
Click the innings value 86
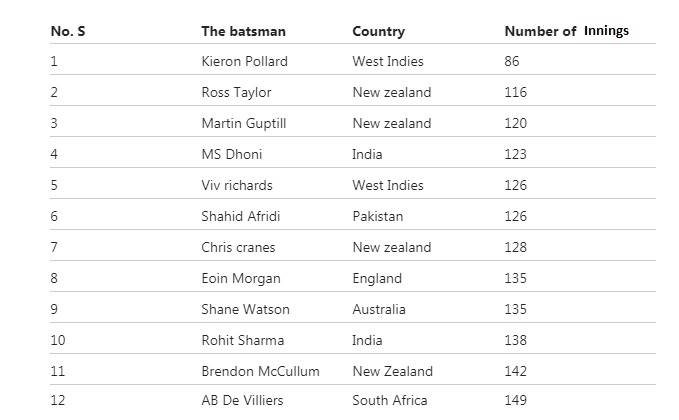click(512, 61)
